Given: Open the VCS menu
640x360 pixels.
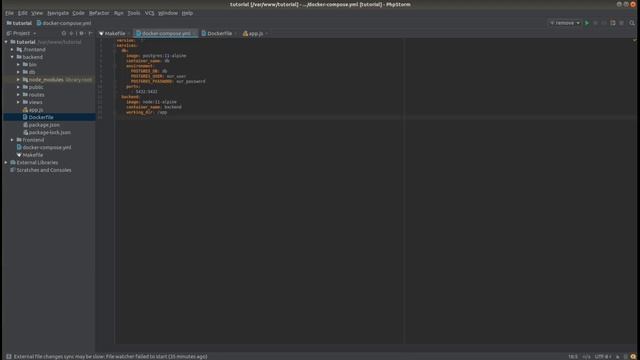Looking at the screenshot, I should 149,13.
